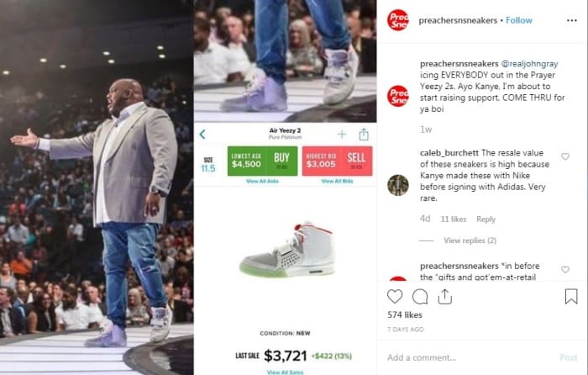Viewport: 588px width, 375px height.
Task: Open three-dot more options menu
Action: pos(571,20)
